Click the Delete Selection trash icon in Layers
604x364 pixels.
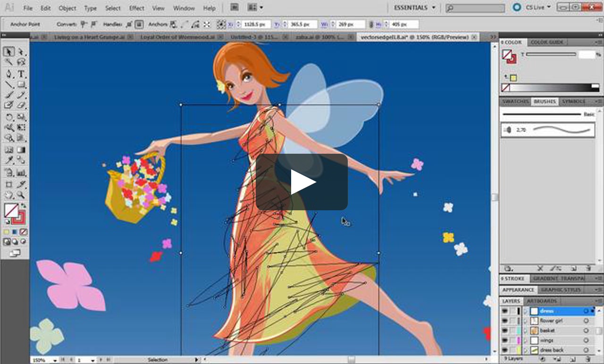pos(588,359)
